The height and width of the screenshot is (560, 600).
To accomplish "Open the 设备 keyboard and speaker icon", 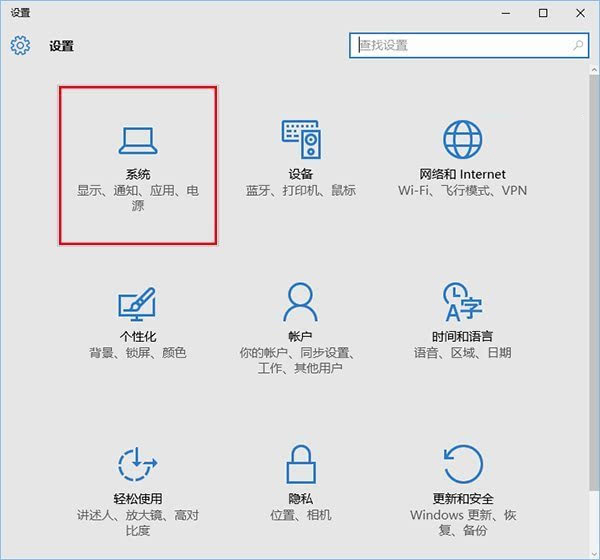I will [x=301, y=139].
